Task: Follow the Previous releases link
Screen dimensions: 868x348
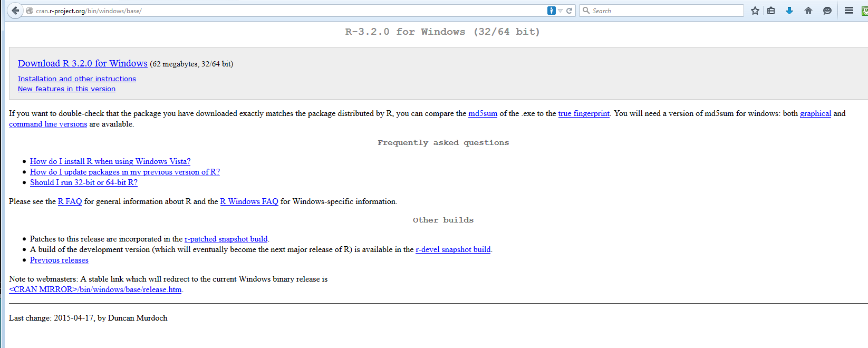Action: pyautogui.click(x=59, y=260)
